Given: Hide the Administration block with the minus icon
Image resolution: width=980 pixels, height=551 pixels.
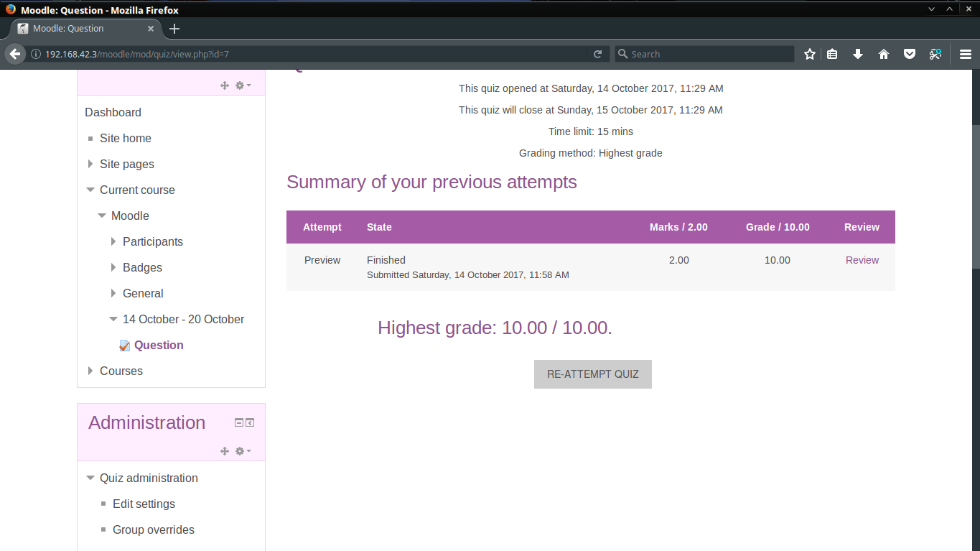Looking at the screenshot, I should [238, 422].
